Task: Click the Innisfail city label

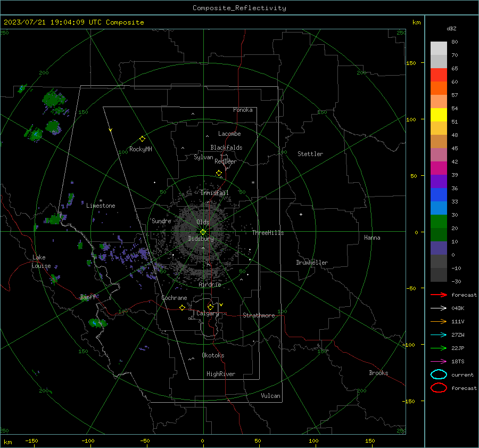Action: [214, 193]
